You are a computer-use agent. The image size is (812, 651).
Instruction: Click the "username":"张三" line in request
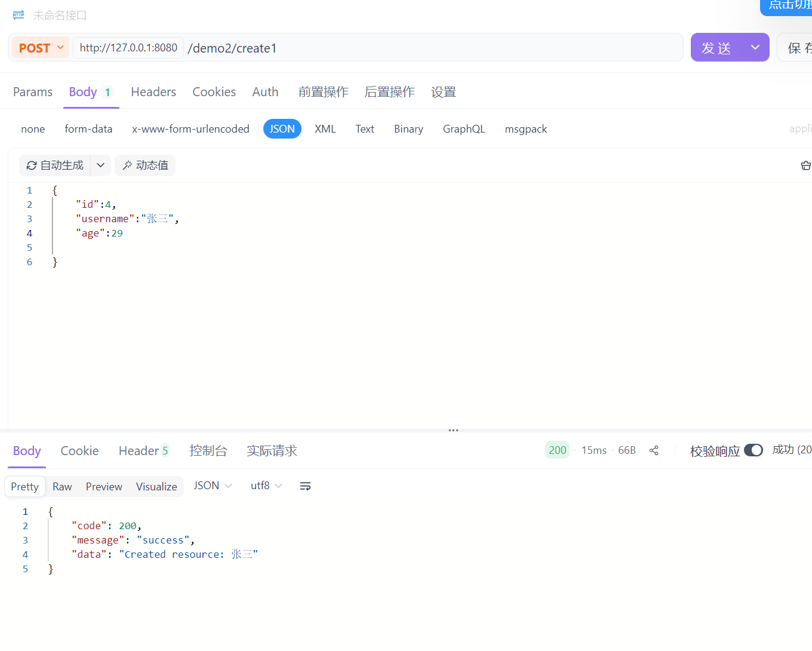point(127,219)
